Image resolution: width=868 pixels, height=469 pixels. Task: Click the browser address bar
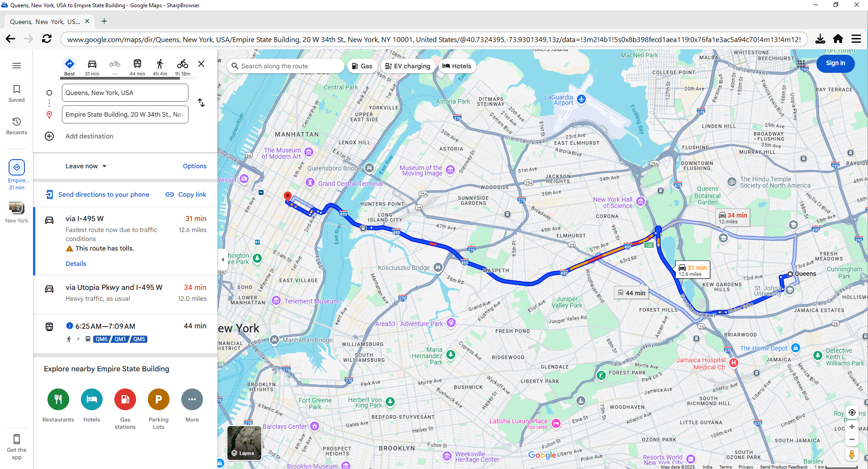(x=434, y=39)
